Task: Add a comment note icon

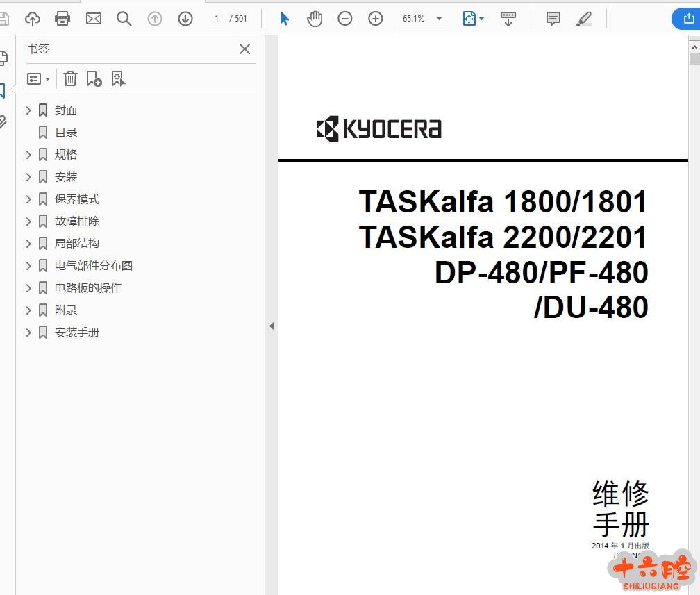Action: (x=553, y=19)
